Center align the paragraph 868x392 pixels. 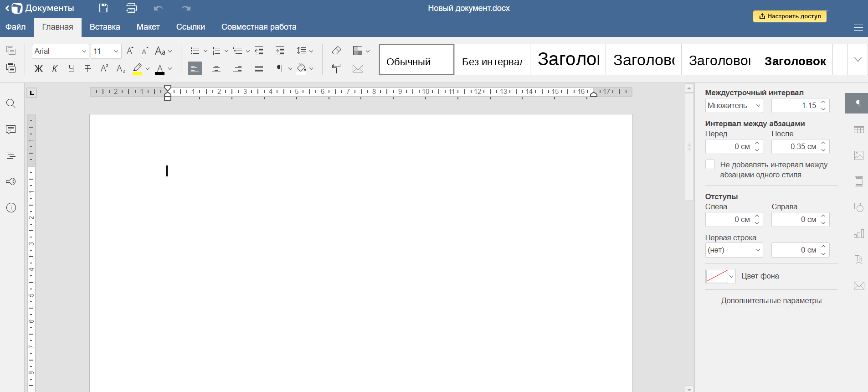coord(216,68)
